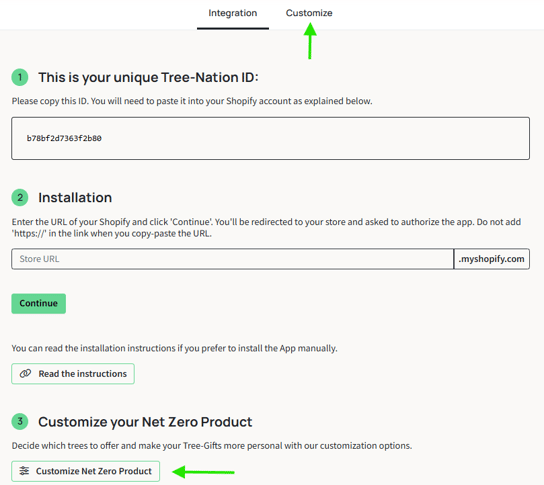Click the green arrow pointing at Customize tab
This screenshot has width=544, height=485.
click(x=310, y=41)
